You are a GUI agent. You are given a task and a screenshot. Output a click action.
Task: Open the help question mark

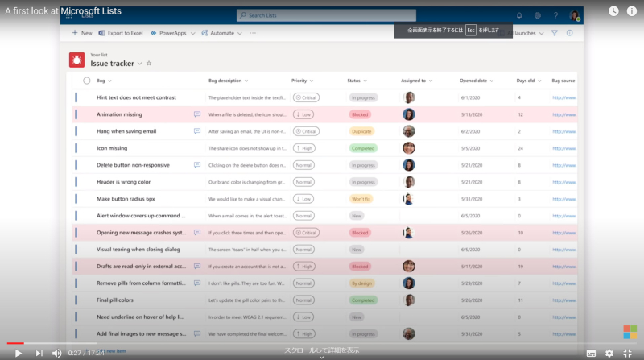click(x=555, y=15)
